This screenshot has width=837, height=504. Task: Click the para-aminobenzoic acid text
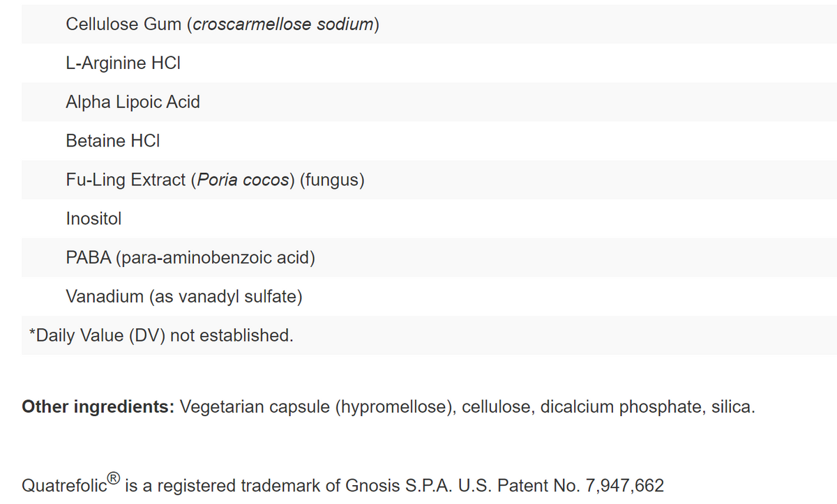coord(215,258)
